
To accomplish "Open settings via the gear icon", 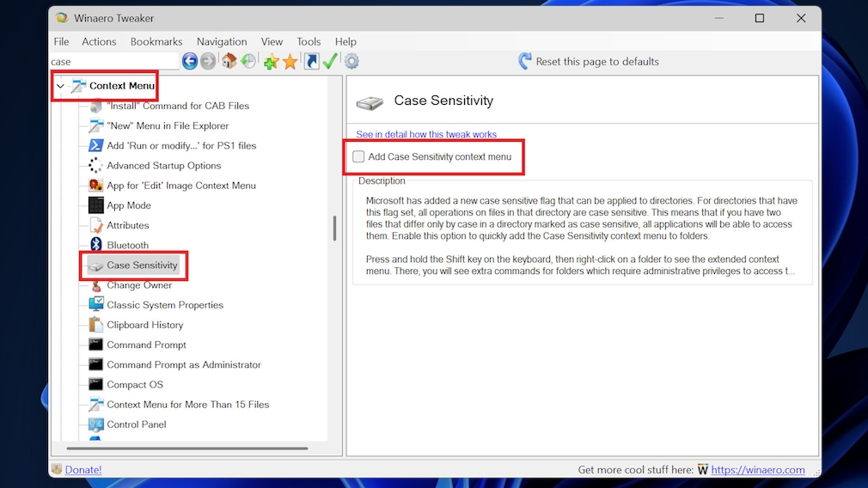I will 351,61.
